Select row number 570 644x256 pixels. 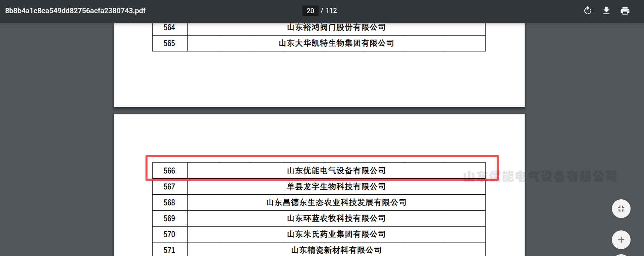pyautogui.click(x=169, y=234)
